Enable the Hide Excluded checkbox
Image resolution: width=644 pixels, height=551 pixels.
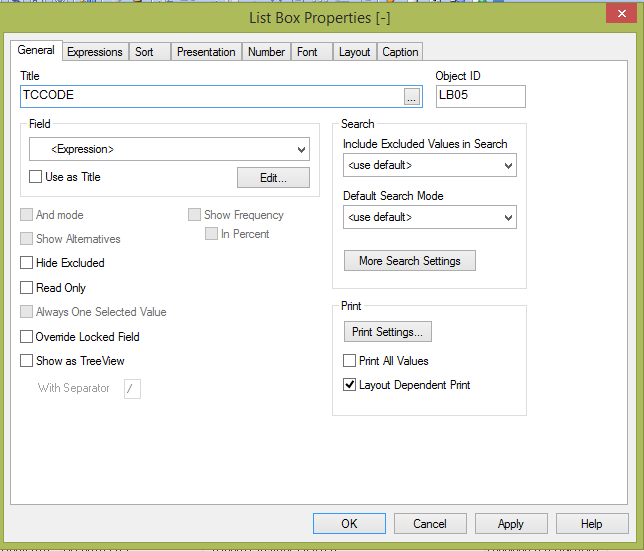tap(27, 263)
